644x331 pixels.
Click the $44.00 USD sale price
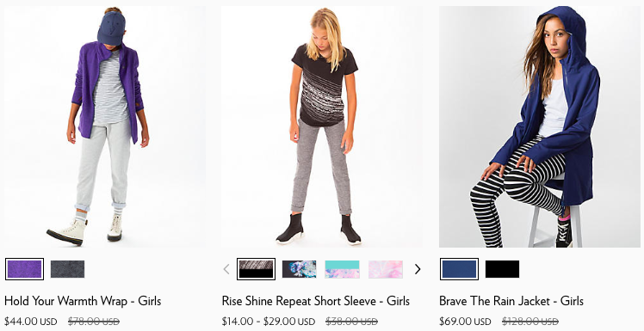click(x=31, y=322)
